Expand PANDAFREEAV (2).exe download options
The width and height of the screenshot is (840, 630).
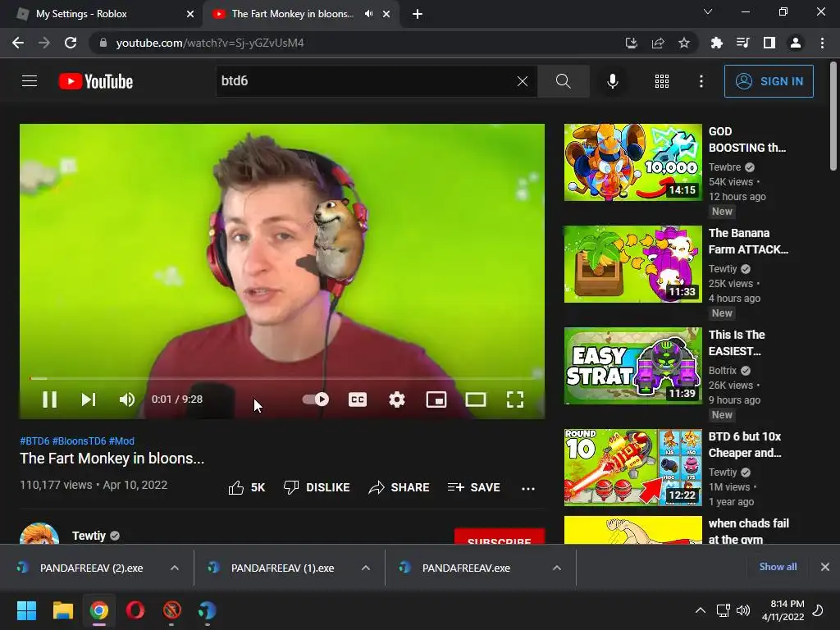175,568
